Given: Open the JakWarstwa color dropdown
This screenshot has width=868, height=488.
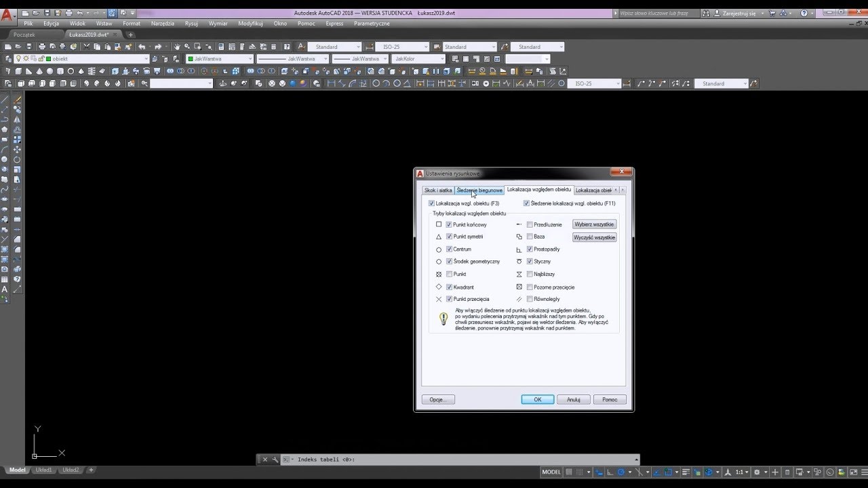Looking at the screenshot, I should pyautogui.click(x=219, y=59).
